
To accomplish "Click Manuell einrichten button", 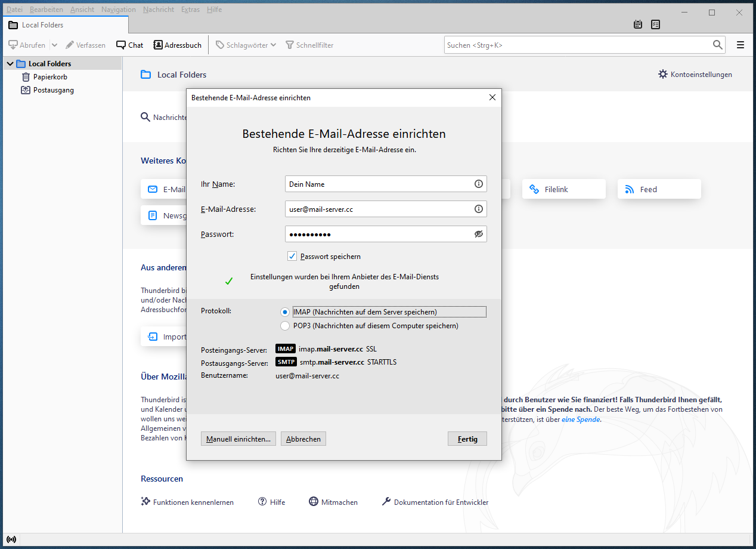I will (238, 439).
